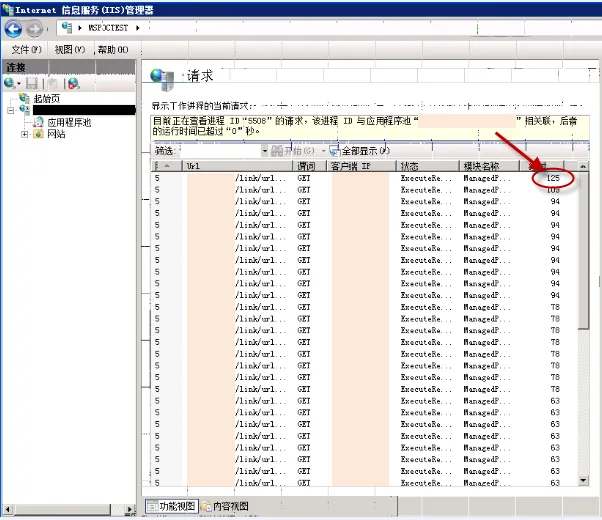Switch to the 功能视图 tab

[x=171, y=506]
